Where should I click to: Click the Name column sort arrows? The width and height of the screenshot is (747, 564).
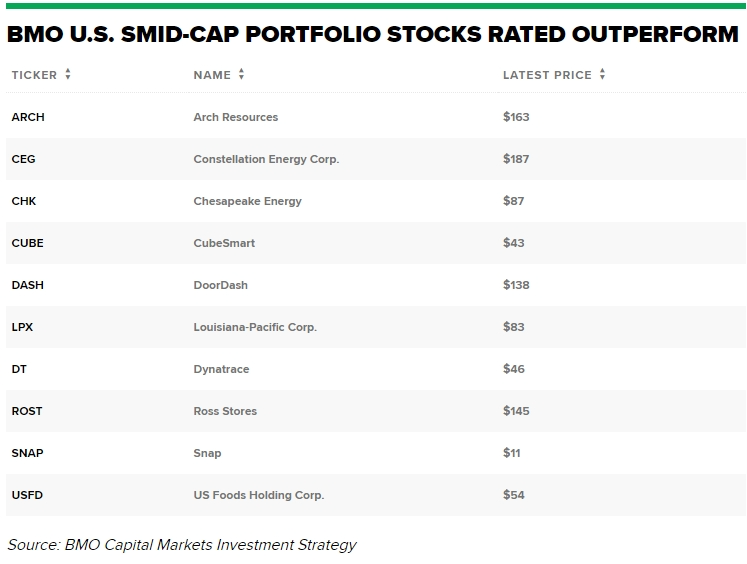[241, 75]
